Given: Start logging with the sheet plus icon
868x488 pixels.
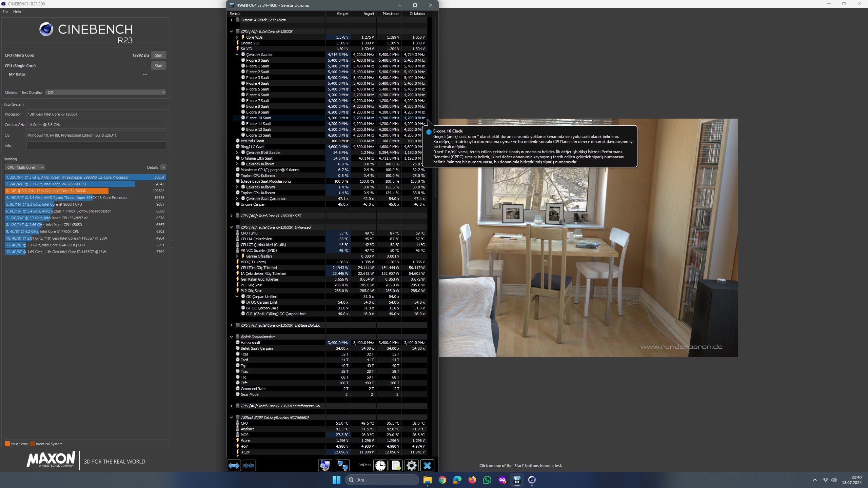Looking at the screenshot, I should pos(396,466).
